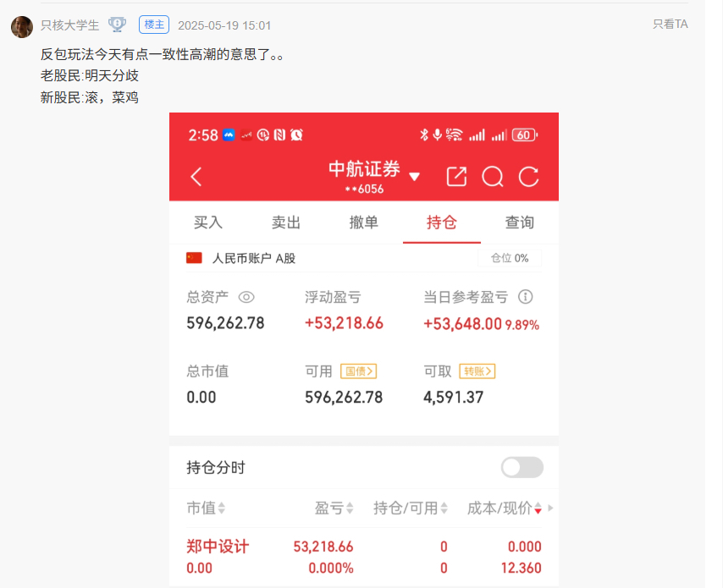This screenshot has height=588, width=723.
Task: Switch to the 撤单 tab
Action: [x=364, y=223]
